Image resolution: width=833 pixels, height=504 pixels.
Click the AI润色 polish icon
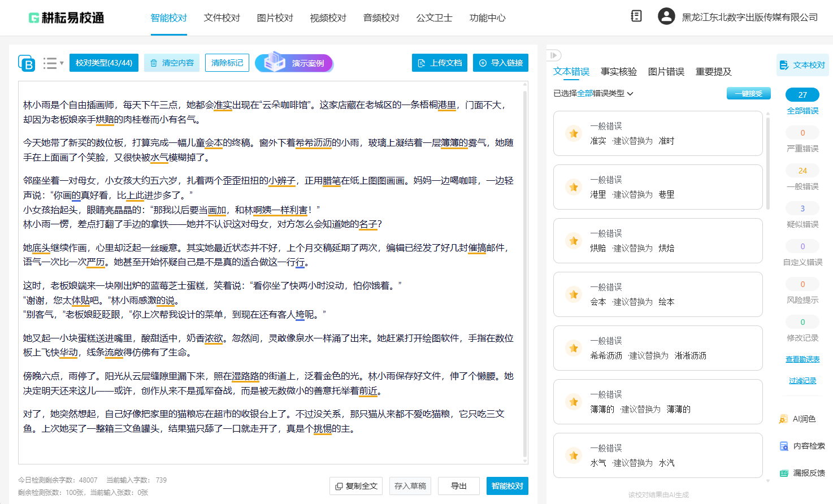pyautogui.click(x=783, y=419)
